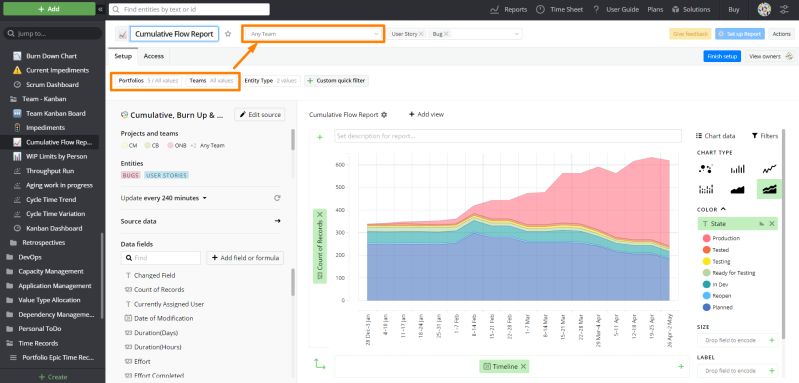The width and height of the screenshot is (799, 383).
Task: Remove the Bug tag from filter
Action: (x=446, y=34)
